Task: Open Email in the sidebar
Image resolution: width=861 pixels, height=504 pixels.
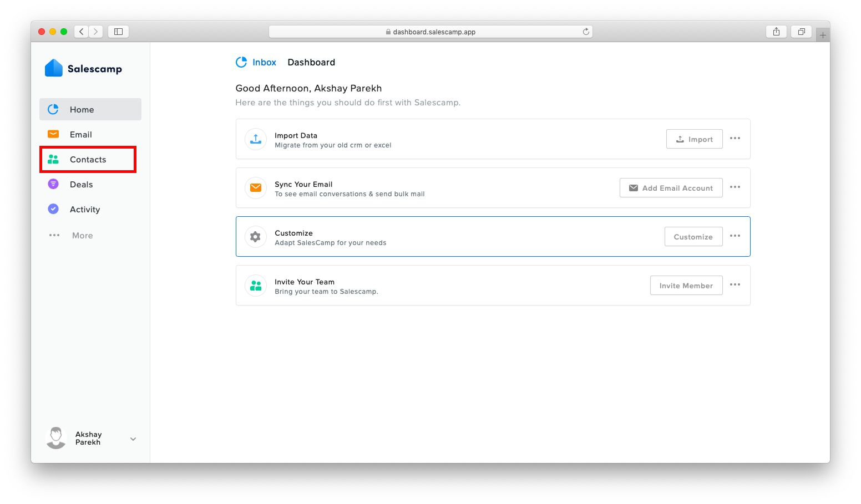Action: click(x=90, y=134)
